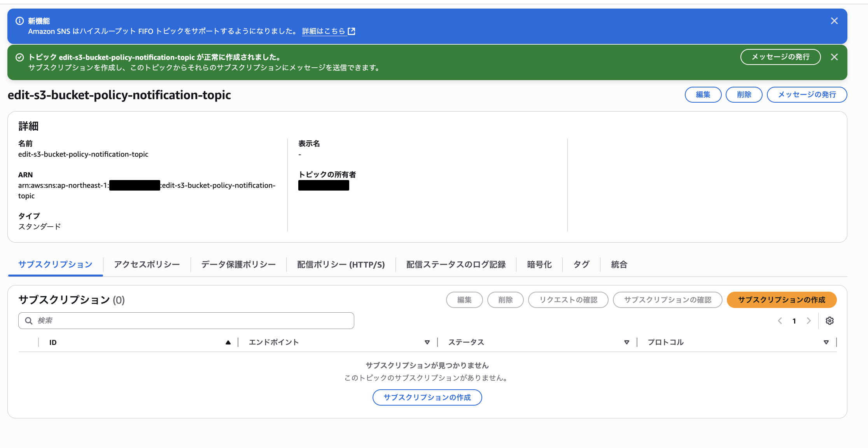Go to next subscriptions page arrow
The height and width of the screenshot is (448, 868).
(809, 321)
